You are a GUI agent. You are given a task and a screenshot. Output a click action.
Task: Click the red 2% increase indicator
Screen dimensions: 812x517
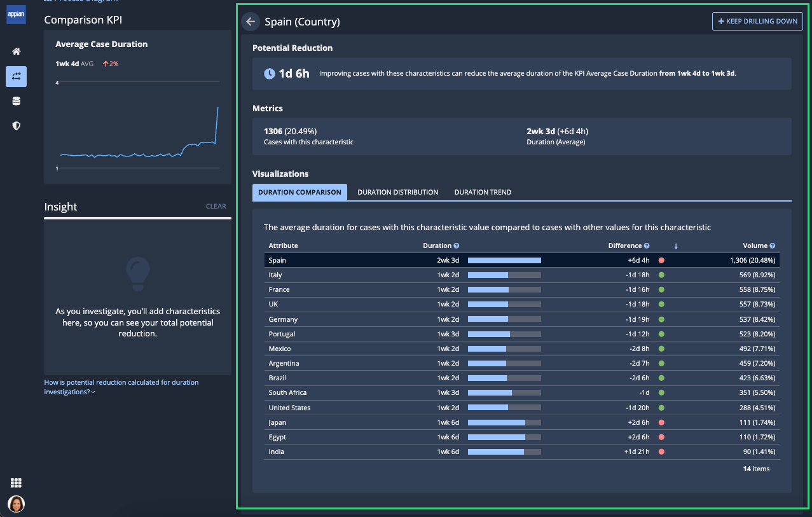111,64
